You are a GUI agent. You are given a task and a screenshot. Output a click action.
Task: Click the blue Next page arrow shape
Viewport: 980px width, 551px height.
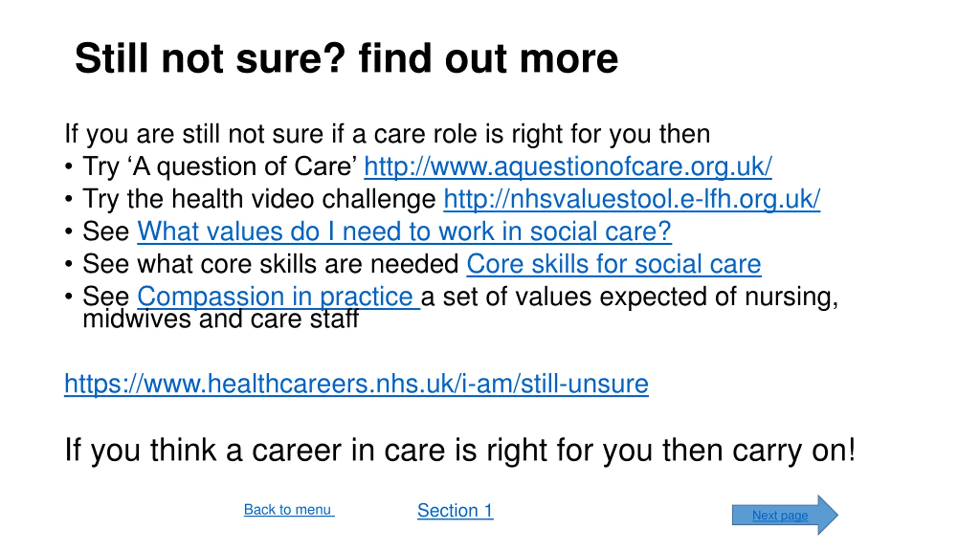(785, 515)
